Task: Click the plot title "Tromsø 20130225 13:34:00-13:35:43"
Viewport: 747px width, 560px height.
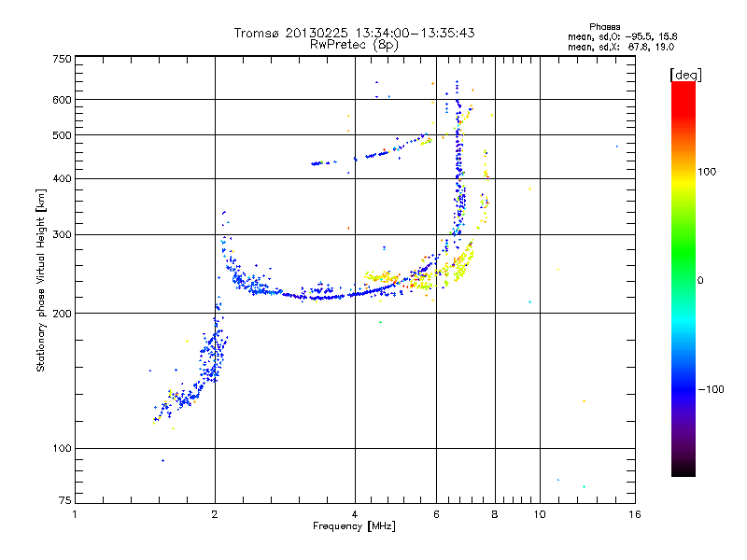Action: click(x=354, y=33)
